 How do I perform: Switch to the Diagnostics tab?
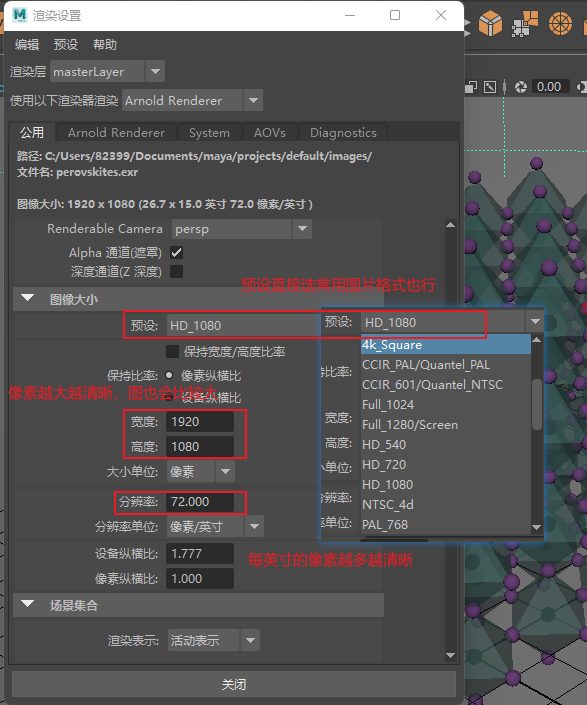coord(343,133)
